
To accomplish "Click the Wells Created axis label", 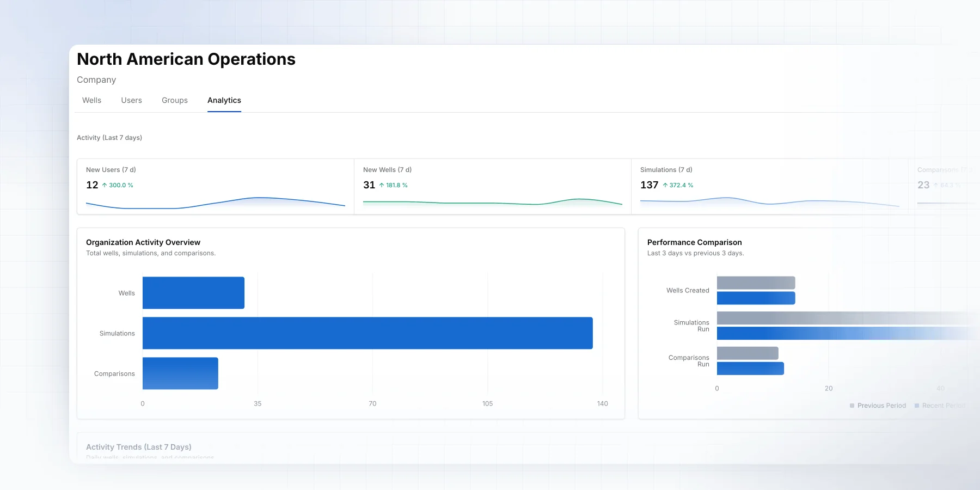I will point(688,290).
